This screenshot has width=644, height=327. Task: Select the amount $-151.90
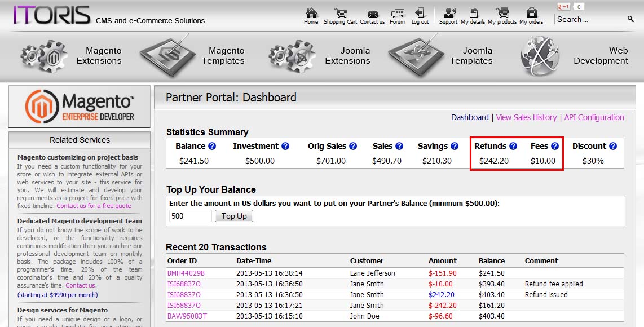coord(442,273)
